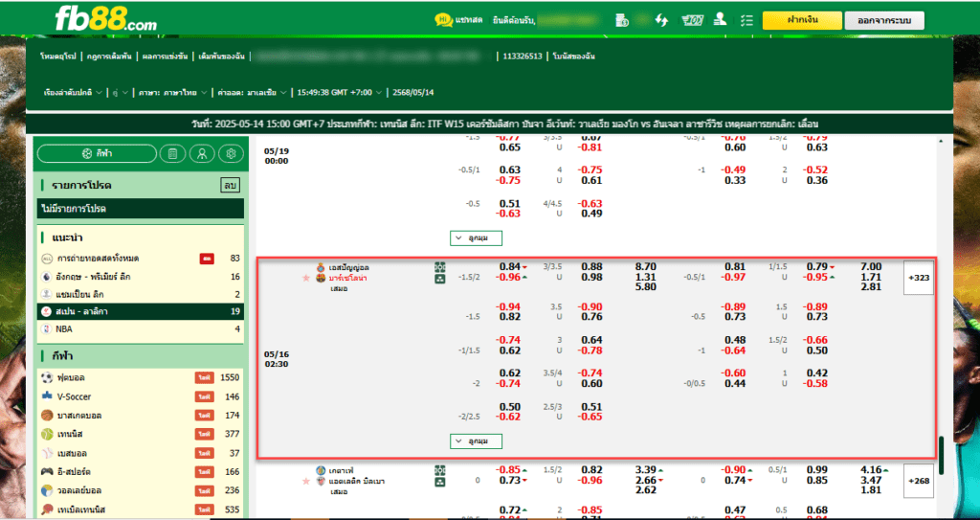
Task: Open statistics icon for Getafe match
Action: (440, 482)
